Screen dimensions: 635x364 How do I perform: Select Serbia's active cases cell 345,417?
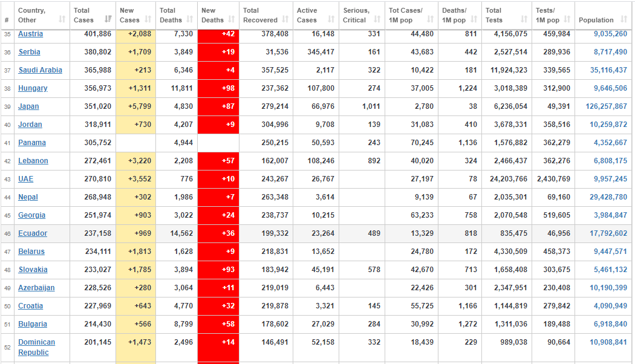(x=316, y=52)
